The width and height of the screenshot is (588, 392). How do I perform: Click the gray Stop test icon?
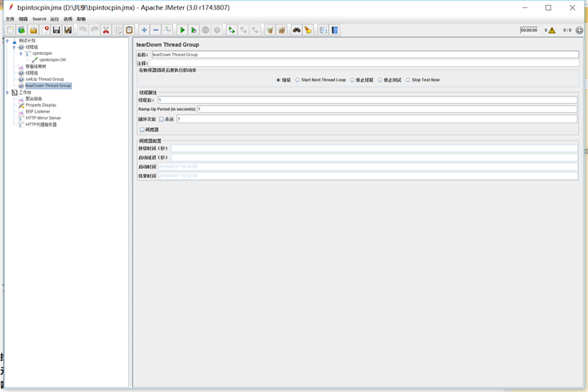pos(206,30)
